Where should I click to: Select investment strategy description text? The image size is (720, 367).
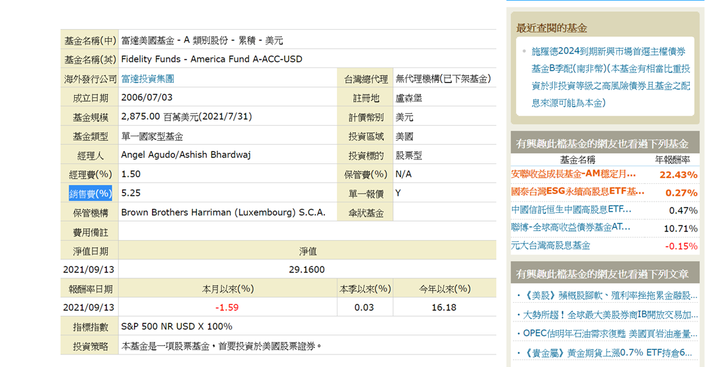point(221,346)
